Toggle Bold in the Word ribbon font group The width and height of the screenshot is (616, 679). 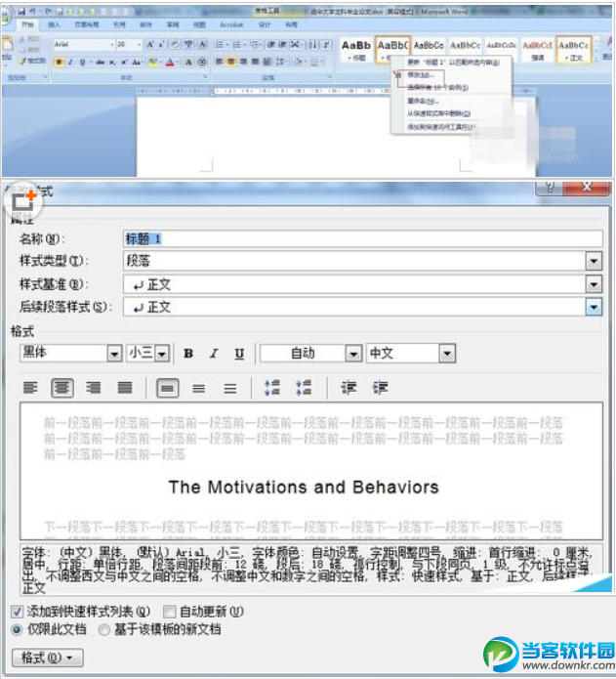[59, 62]
